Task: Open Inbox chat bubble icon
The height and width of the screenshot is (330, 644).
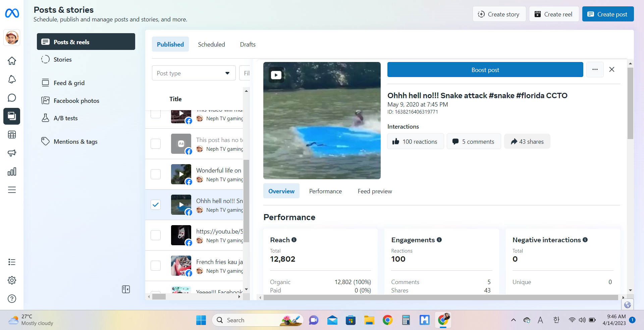Action: coord(12,98)
